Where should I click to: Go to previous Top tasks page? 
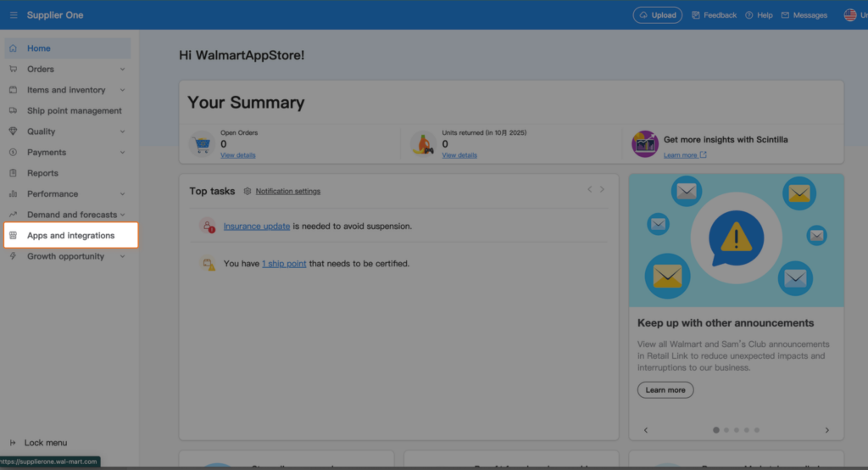tap(590, 189)
